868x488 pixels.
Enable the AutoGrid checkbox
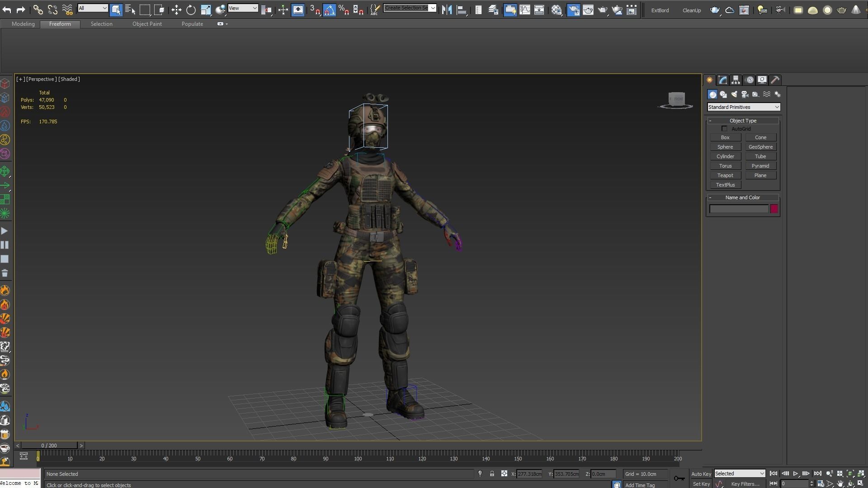[x=724, y=129]
